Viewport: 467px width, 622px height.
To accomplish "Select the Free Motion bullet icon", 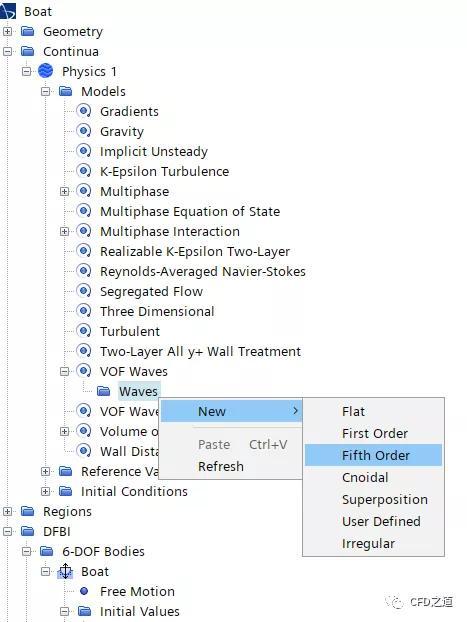I will click(84, 591).
